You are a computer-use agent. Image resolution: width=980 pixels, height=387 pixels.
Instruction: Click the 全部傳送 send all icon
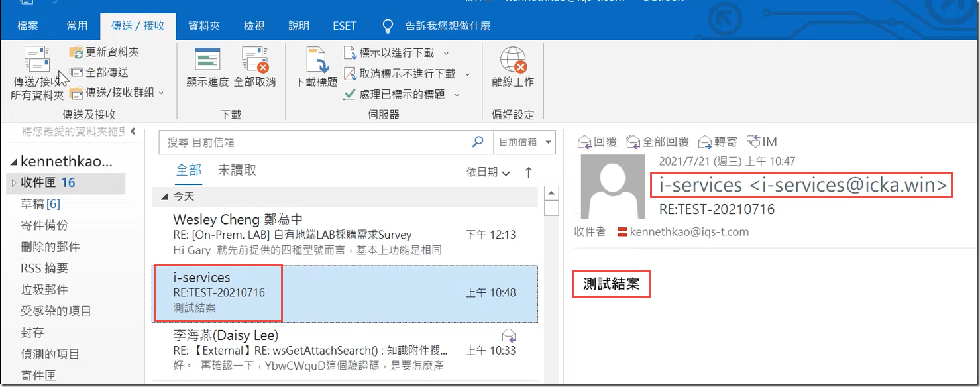(x=76, y=72)
